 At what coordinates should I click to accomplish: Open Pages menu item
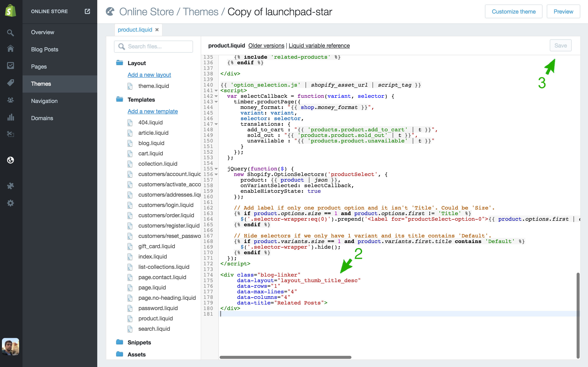click(x=60, y=67)
